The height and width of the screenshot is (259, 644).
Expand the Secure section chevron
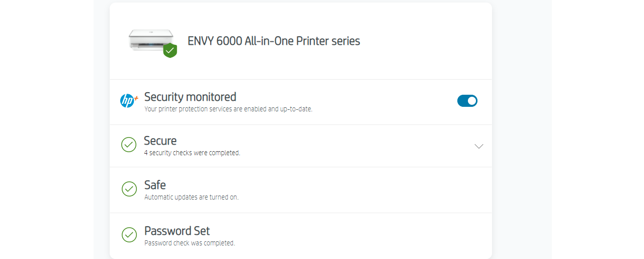click(x=479, y=146)
